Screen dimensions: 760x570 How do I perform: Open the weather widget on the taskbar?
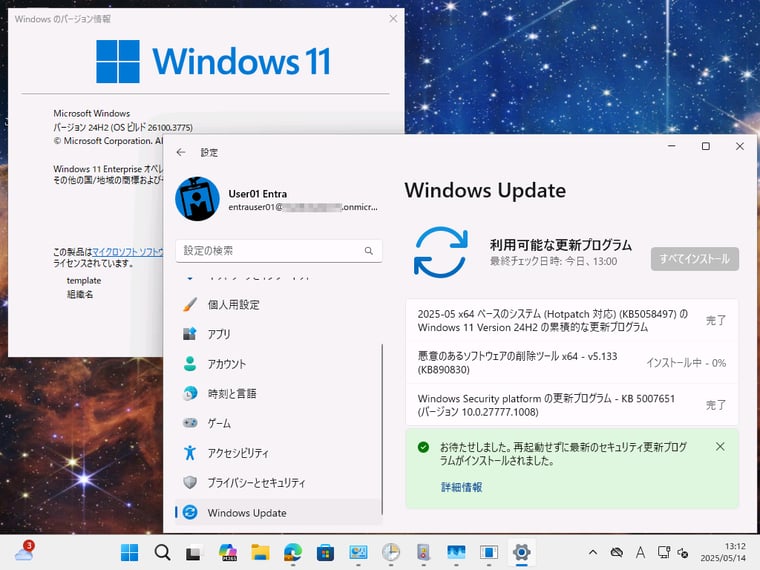(x=24, y=552)
